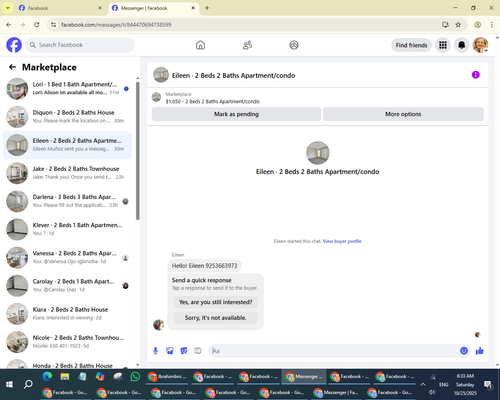Open Carolay 2 Beds 1 Bath conversation

coord(67,286)
